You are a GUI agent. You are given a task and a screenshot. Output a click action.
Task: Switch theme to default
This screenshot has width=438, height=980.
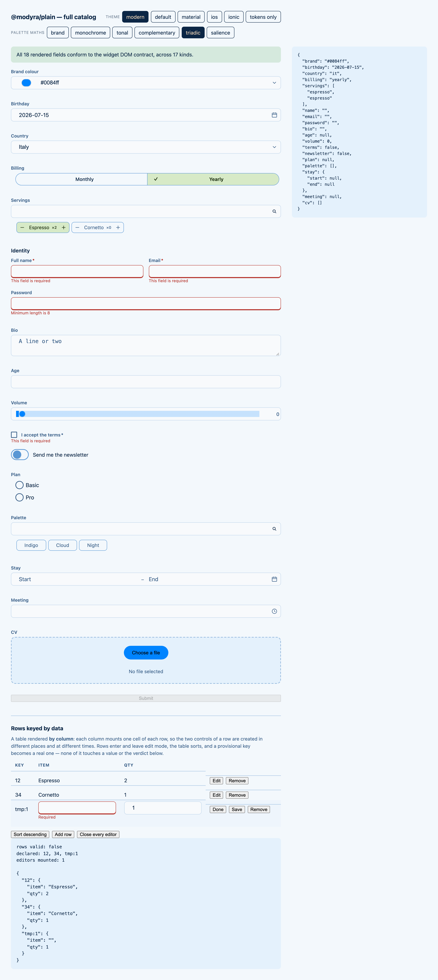[163, 17]
